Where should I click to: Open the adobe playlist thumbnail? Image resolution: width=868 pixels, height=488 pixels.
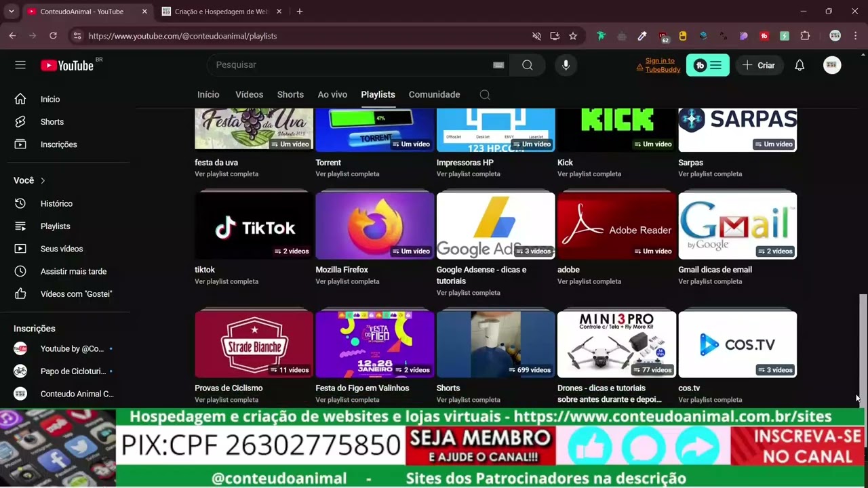tap(616, 226)
